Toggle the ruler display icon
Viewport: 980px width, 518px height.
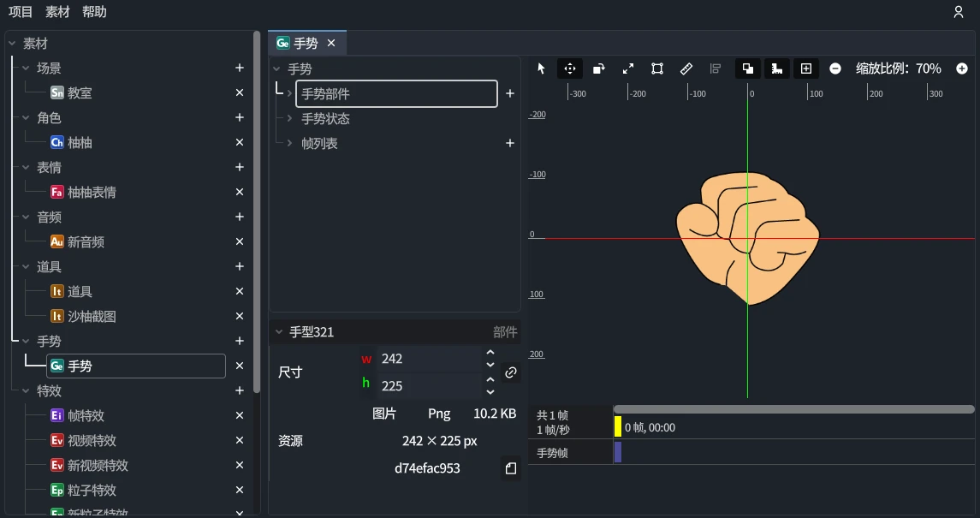pos(777,68)
